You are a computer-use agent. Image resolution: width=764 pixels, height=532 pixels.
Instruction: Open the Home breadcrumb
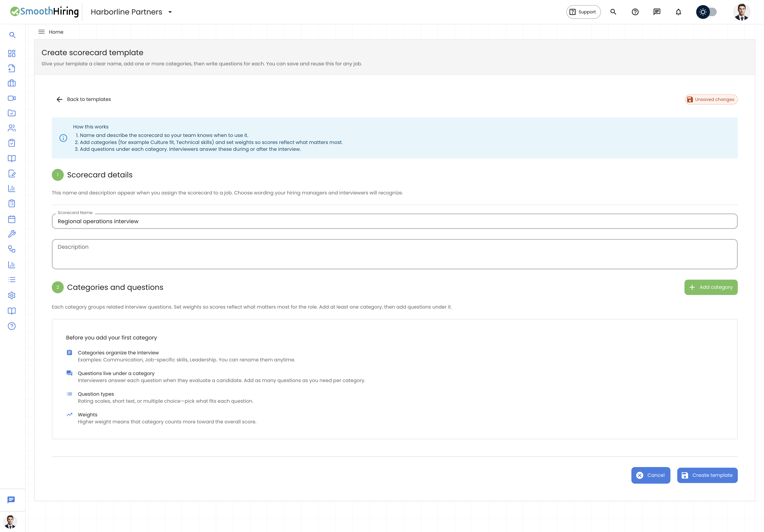(x=56, y=32)
